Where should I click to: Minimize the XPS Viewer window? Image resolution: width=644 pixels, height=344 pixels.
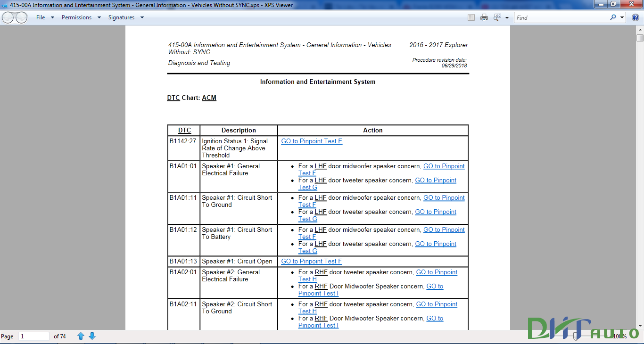point(601,4)
